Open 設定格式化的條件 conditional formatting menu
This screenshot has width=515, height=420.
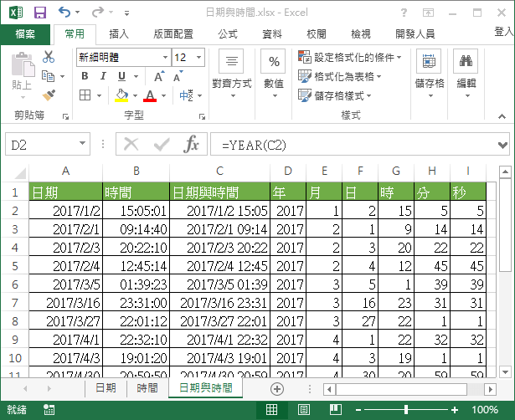coord(349,58)
